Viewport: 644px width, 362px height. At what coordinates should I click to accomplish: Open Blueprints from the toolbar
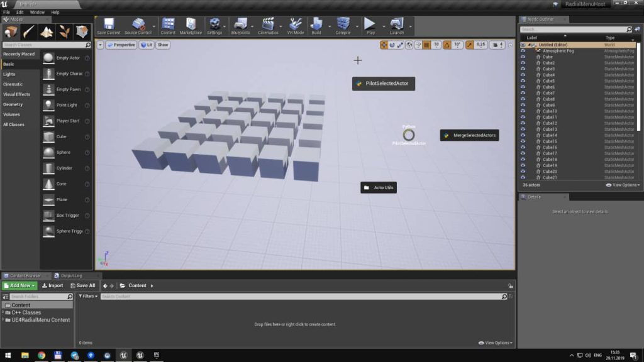coord(240,26)
